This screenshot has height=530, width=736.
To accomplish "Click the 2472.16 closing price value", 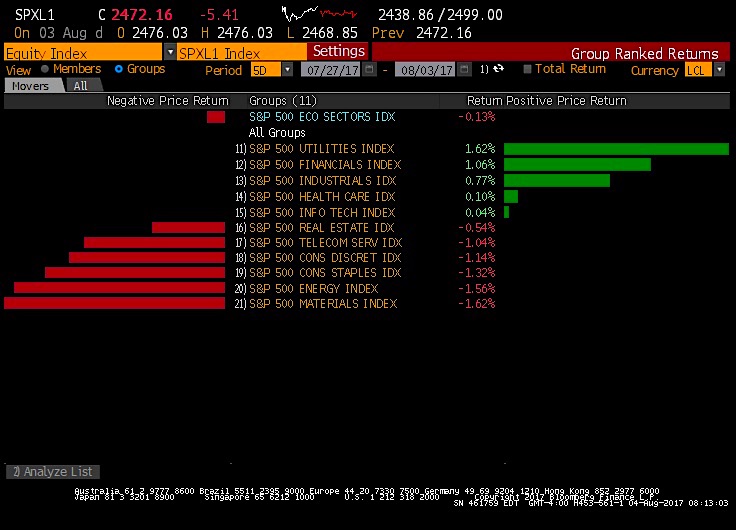I will (142, 15).
